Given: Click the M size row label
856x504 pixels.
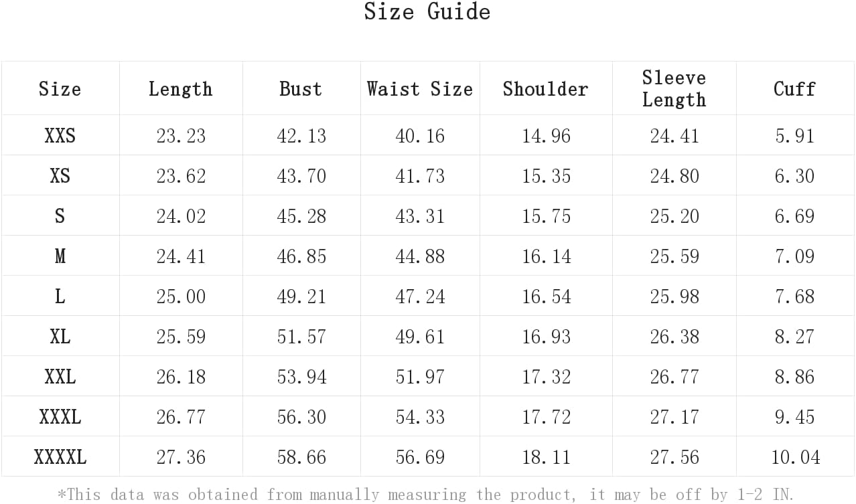Looking at the screenshot, I should [x=60, y=256].
